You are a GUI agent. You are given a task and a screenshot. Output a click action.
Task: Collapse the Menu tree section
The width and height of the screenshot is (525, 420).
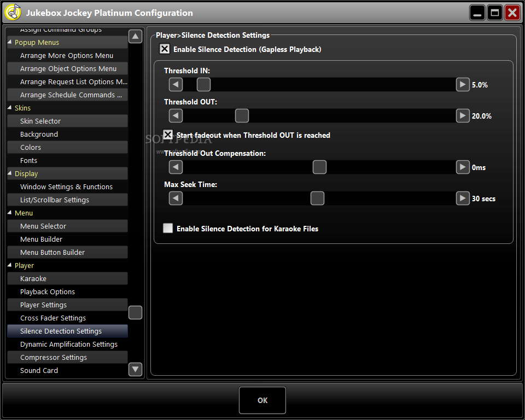pyautogui.click(x=9, y=213)
